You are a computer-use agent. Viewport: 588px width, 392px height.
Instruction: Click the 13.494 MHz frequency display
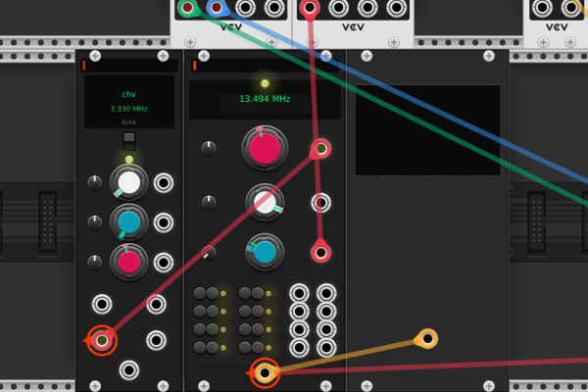265,99
